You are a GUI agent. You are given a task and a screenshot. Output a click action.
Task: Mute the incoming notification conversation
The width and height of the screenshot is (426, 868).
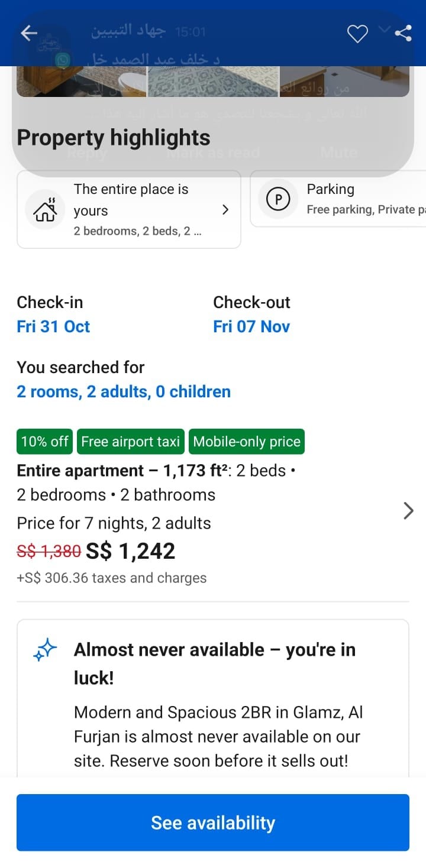(338, 153)
